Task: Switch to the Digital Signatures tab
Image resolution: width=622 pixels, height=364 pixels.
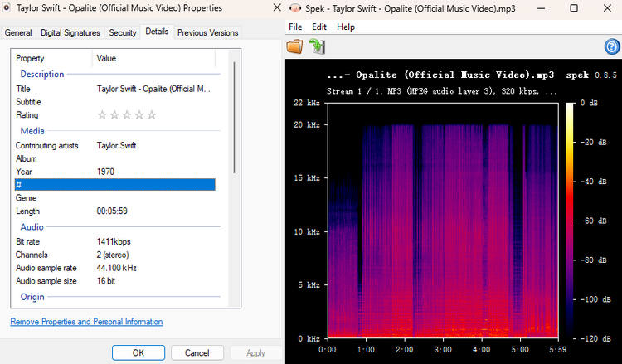Action: (70, 33)
